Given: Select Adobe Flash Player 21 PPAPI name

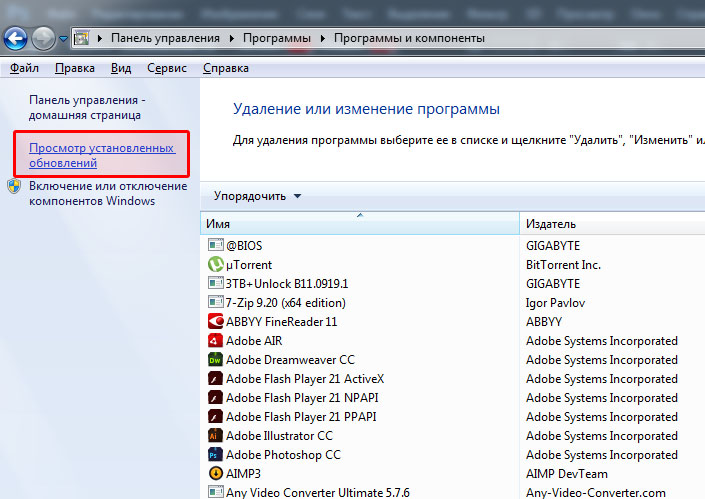Looking at the screenshot, I should [301, 417].
